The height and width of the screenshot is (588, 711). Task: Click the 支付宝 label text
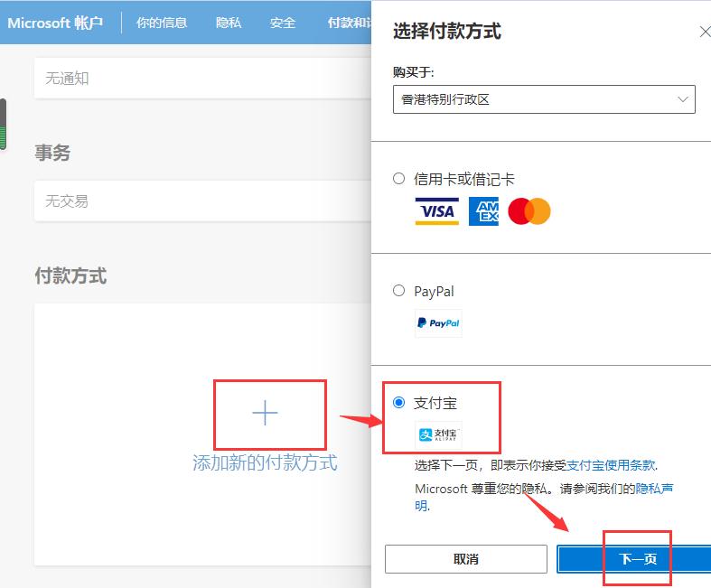[x=435, y=403]
